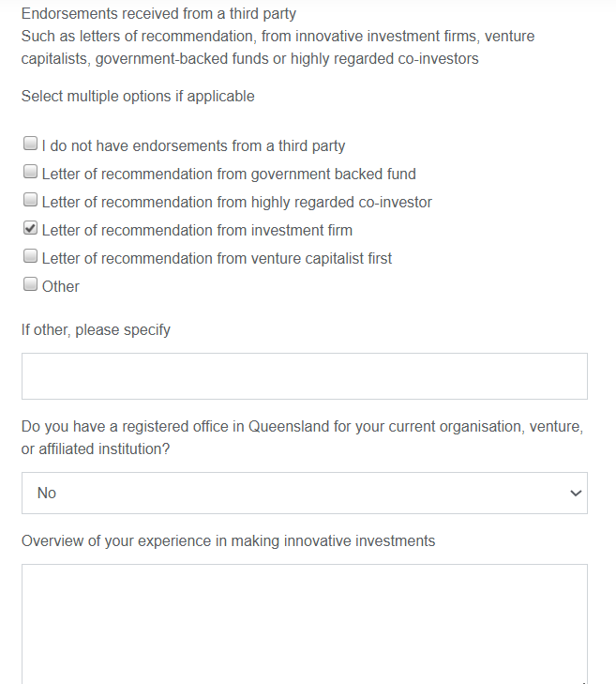The width and height of the screenshot is (616, 684).
Task: Click the 'Overview of your experience' label
Action: click(x=228, y=541)
